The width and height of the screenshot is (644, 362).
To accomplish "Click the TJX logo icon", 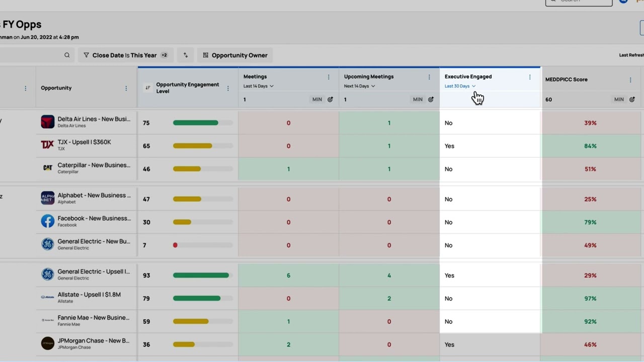I will click(48, 145).
